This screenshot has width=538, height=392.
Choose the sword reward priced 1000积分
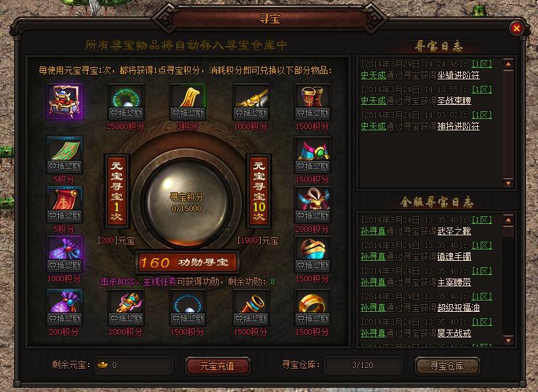click(x=250, y=102)
